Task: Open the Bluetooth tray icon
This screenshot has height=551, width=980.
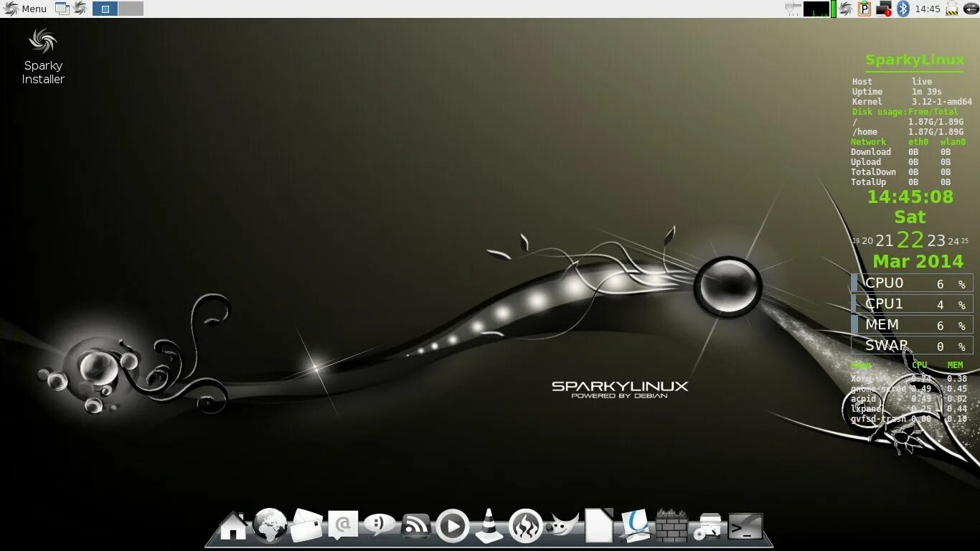Action: point(903,9)
